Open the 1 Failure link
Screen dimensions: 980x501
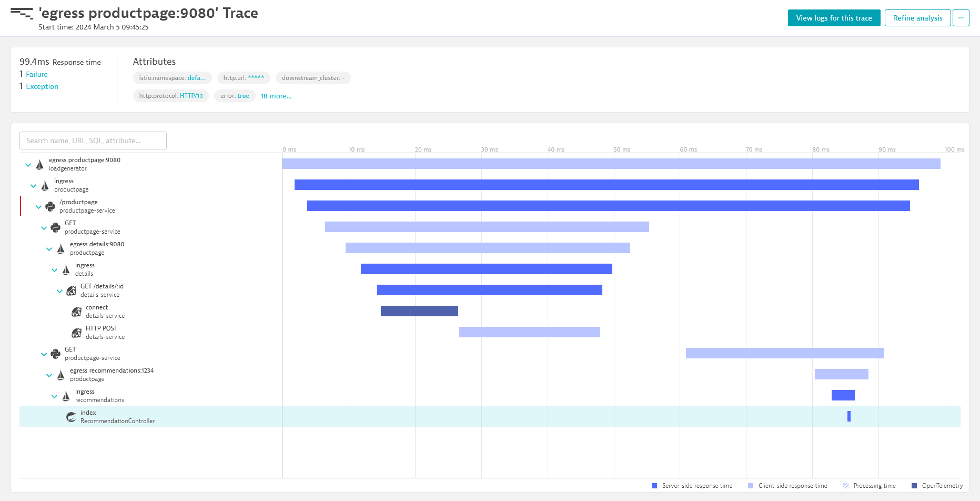(37, 75)
